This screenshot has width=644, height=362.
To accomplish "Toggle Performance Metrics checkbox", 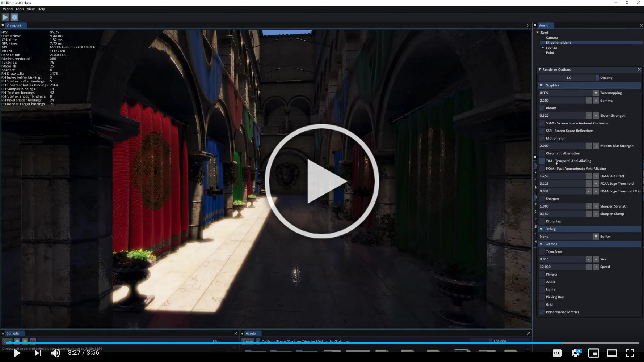I will [x=542, y=312].
